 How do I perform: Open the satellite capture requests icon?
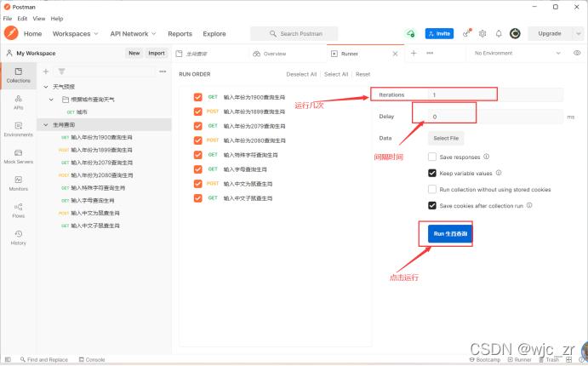[x=466, y=33]
